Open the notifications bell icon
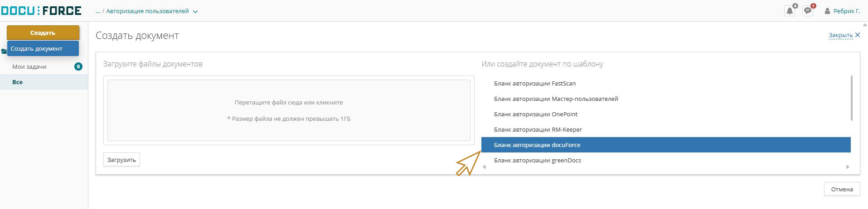Screen dimensions: 868x209 [x=790, y=11]
